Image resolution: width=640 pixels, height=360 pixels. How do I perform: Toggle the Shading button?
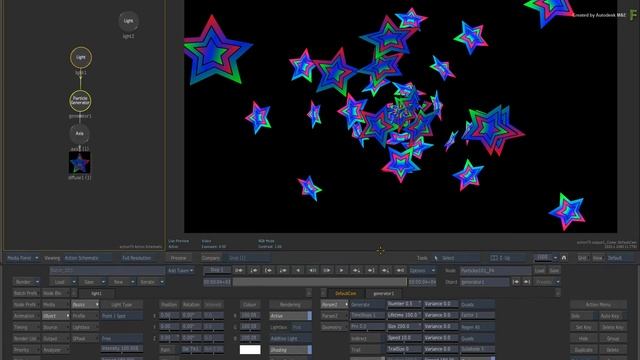pos(290,350)
